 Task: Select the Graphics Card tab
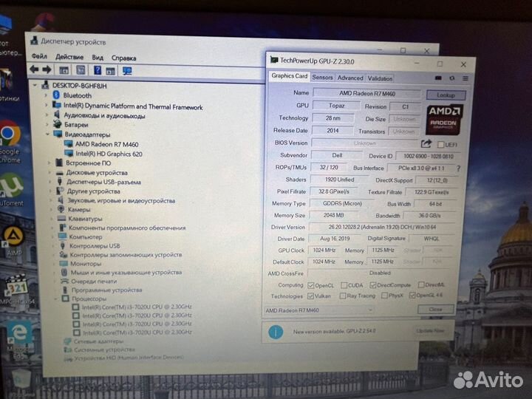click(x=290, y=76)
